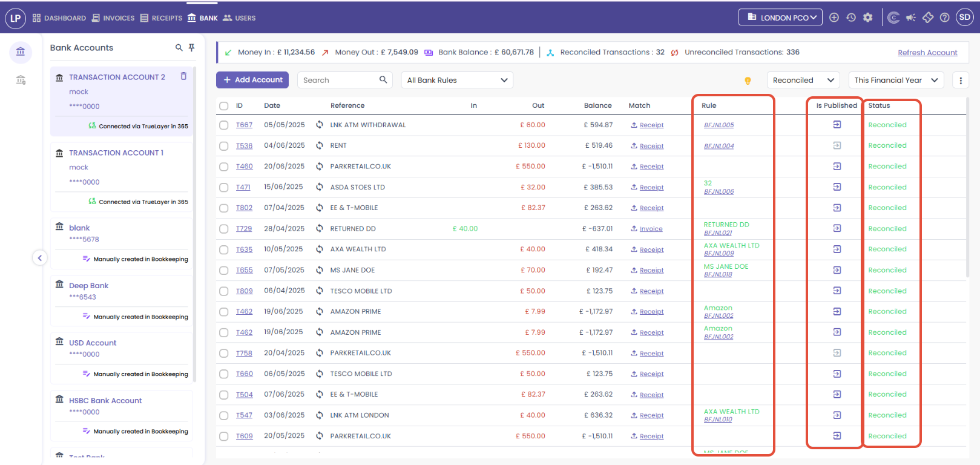Click the search icon in transactions search box

click(383, 80)
